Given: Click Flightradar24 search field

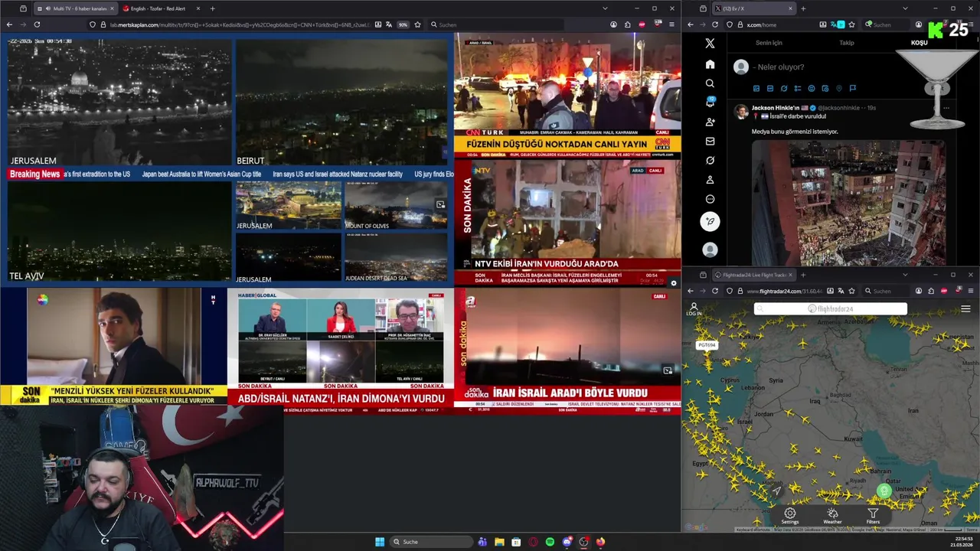Looking at the screenshot, I should pyautogui.click(x=831, y=308).
